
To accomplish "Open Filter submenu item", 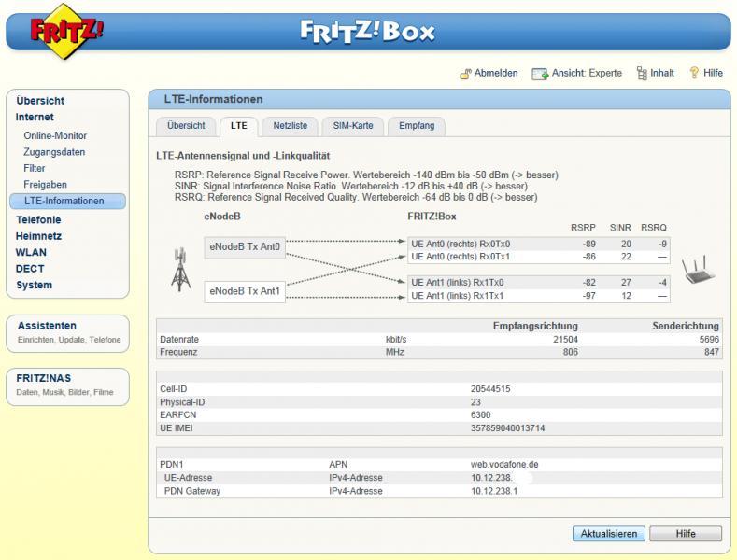I will (x=35, y=168).
